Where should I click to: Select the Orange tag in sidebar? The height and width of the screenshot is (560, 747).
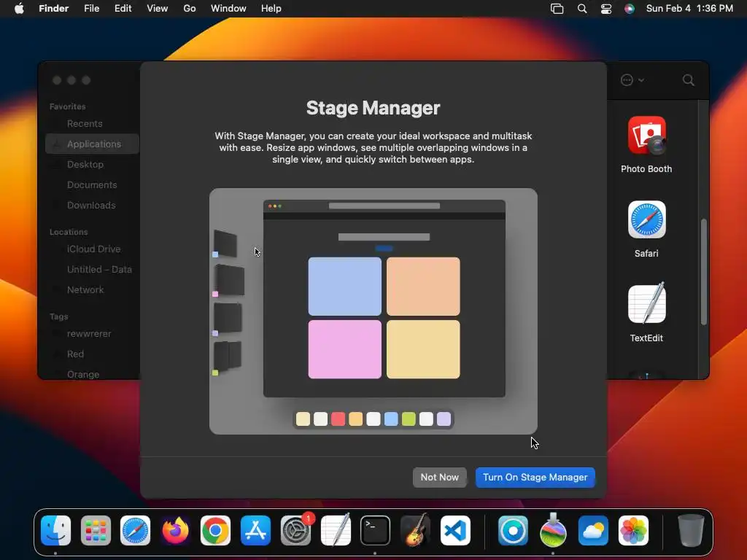point(83,374)
